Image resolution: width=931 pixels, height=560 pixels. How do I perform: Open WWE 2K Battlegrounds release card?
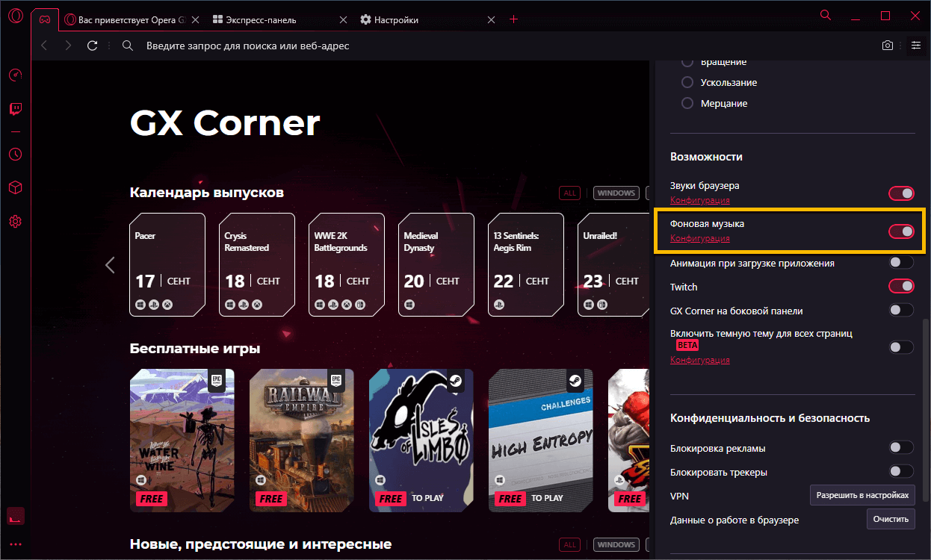pyautogui.click(x=347, y=264)
